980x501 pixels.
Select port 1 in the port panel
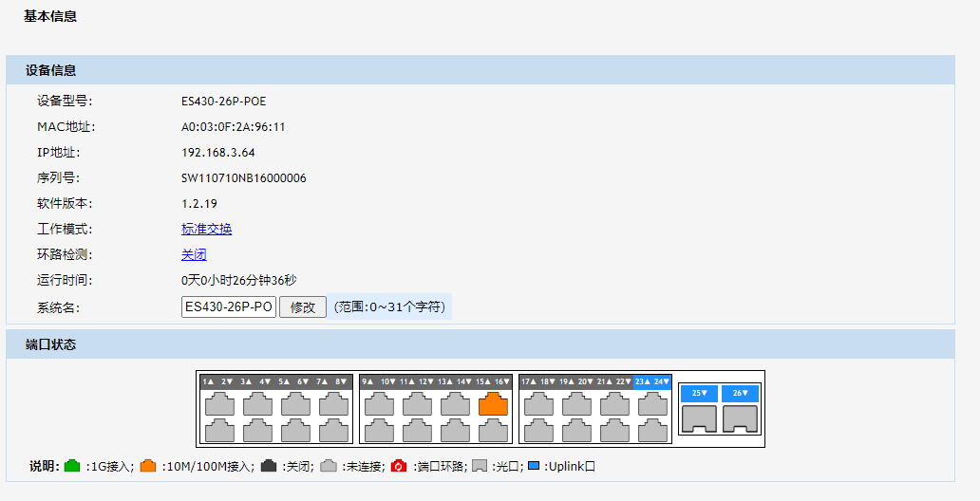pyautogui.click(x=219, y=404)
